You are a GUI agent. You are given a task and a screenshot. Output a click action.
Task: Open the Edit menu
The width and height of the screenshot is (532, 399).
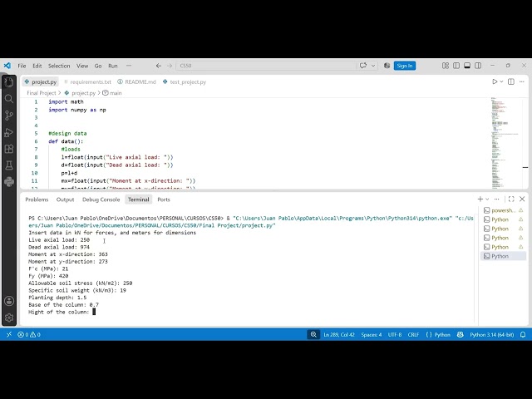pos(37,66)
